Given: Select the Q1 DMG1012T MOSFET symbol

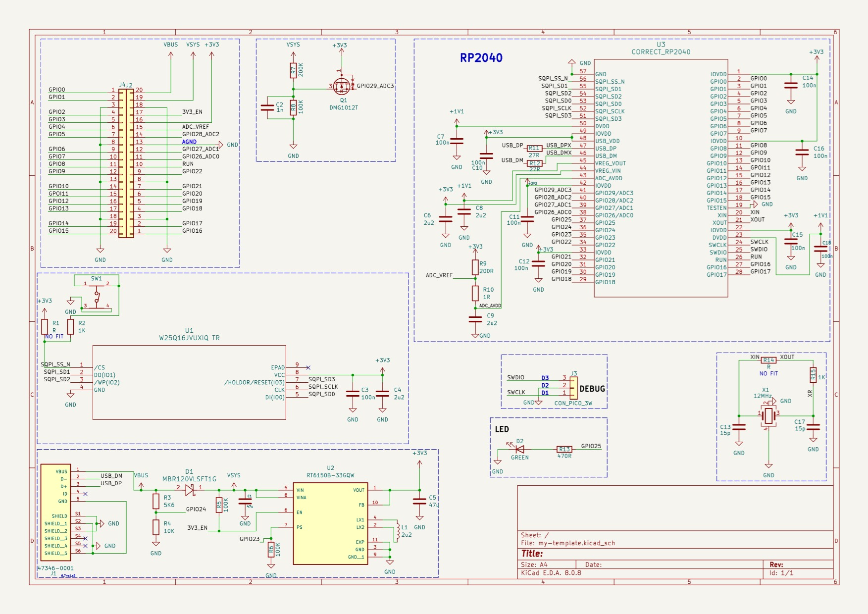Looking at the screenshot, I should coord(342,86).
